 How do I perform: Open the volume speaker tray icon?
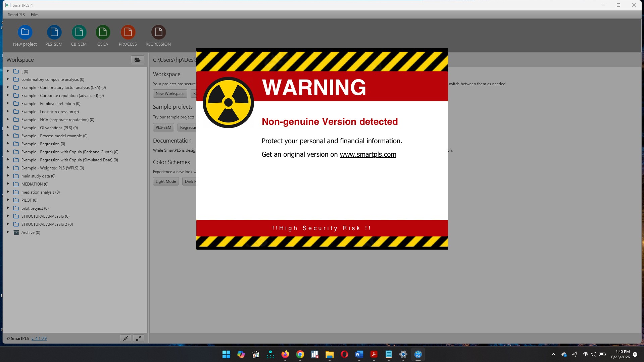[x=594, y=354]
